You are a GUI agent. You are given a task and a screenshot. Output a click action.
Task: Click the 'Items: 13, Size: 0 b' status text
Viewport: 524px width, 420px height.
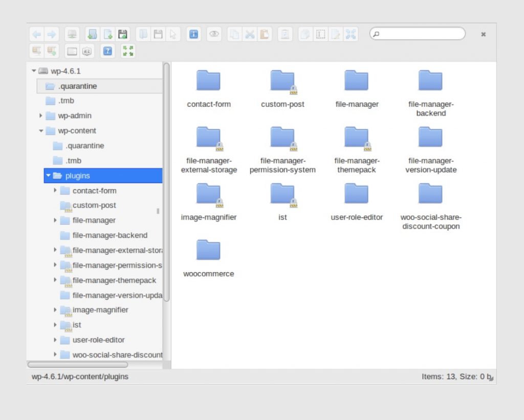click(456, 377)
